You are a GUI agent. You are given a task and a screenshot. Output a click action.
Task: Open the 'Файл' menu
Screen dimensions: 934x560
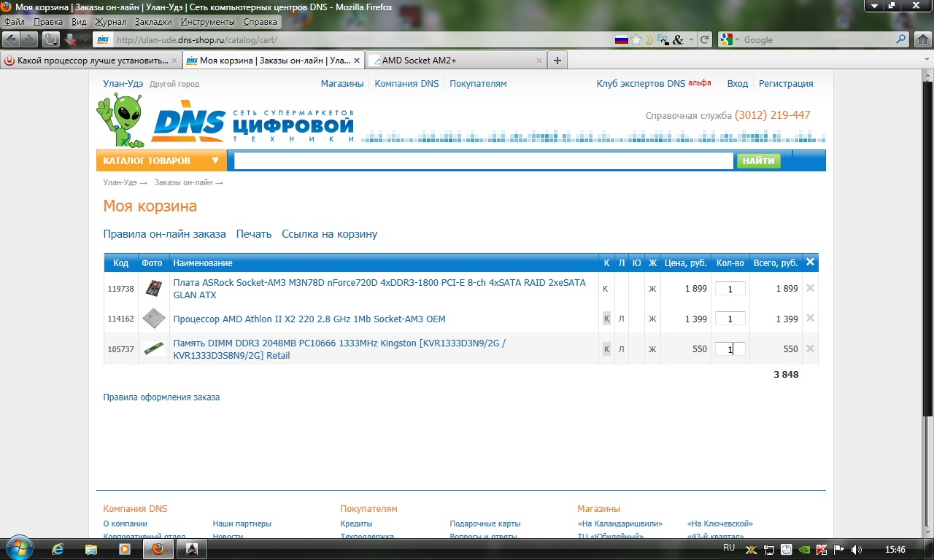(15, 22)
